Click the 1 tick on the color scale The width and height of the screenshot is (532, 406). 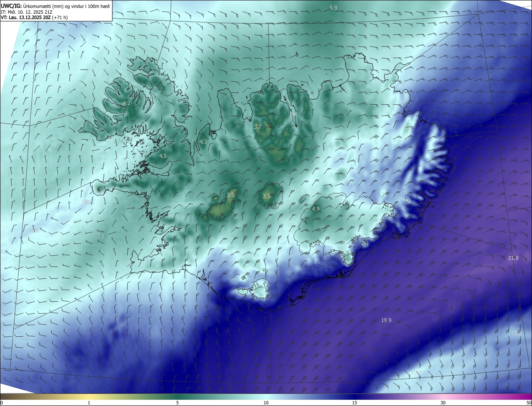click(x=89, y=403)
